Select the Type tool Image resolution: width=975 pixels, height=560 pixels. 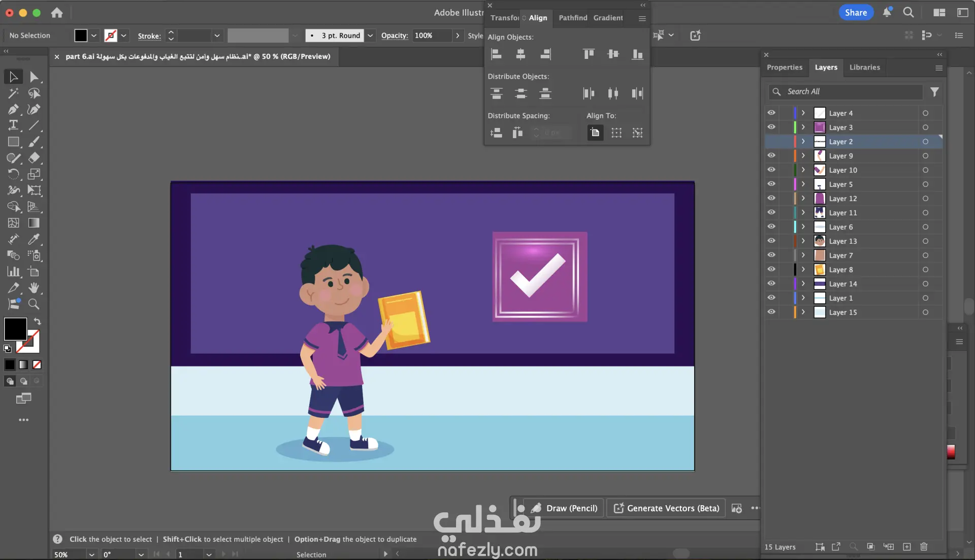[13, 125]
